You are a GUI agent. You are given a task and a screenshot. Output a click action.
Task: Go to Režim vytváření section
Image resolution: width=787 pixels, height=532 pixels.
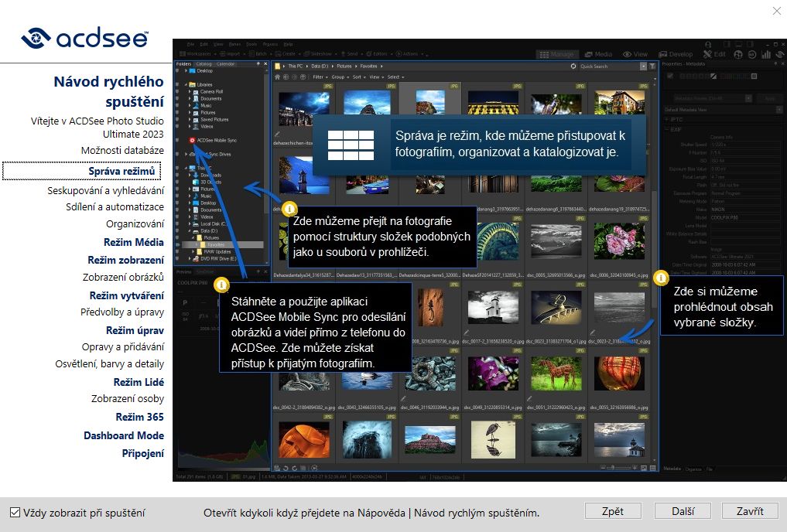click(x=126, y=296)
